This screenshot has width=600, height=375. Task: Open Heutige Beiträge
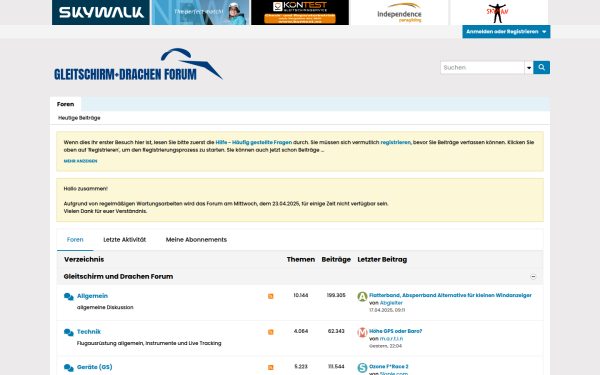[79, 118]
